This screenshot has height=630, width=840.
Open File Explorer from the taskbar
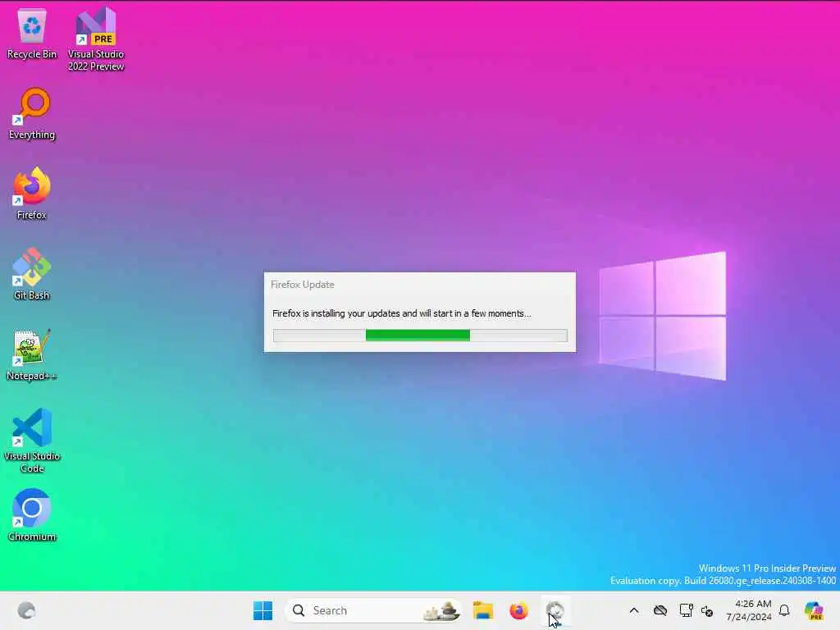[x=482, y=610]
